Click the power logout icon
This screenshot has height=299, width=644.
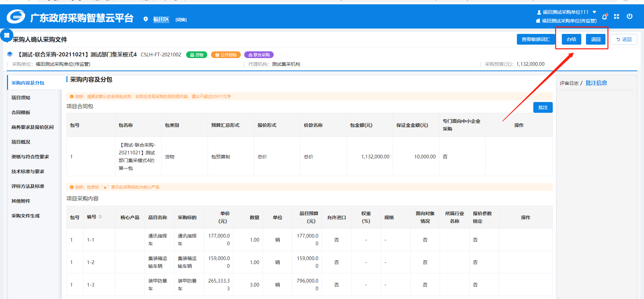pos(630,16)
